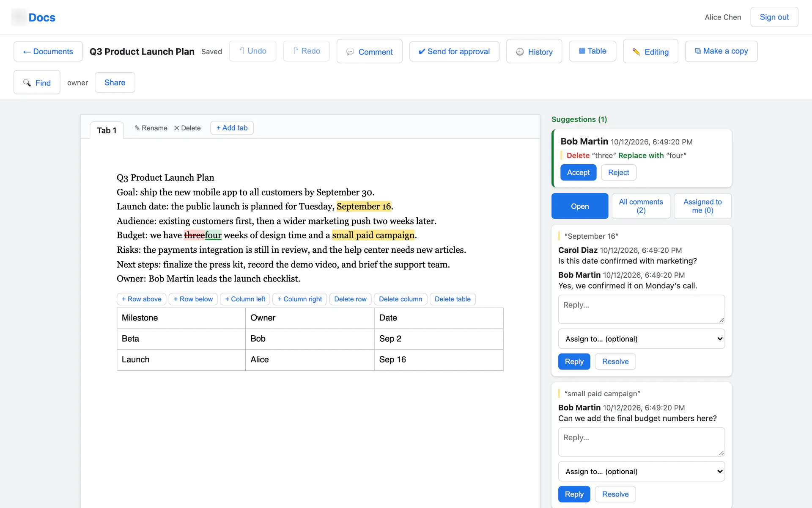Open the Editing mode selector

pos(650,51)
